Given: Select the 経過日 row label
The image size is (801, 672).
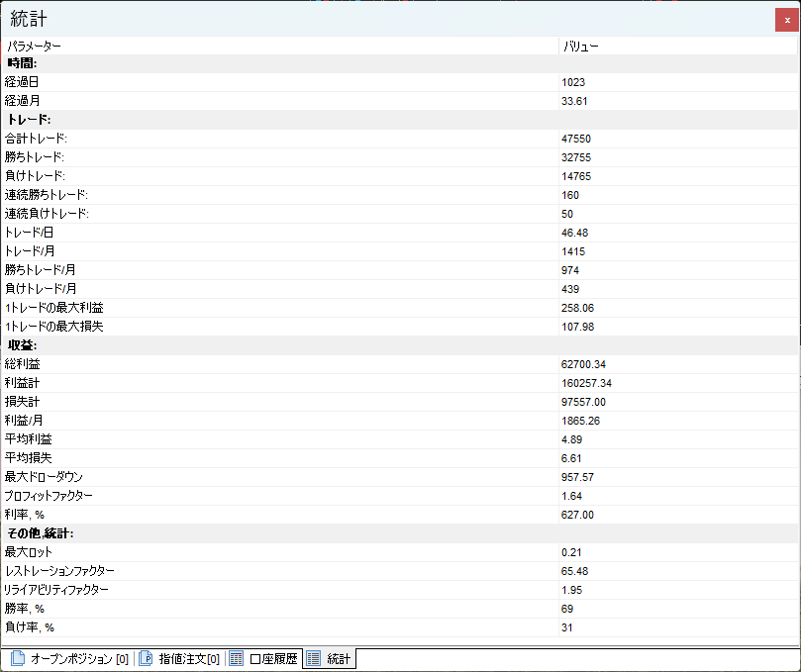Looking at the screenshot, I should point(22,82).
